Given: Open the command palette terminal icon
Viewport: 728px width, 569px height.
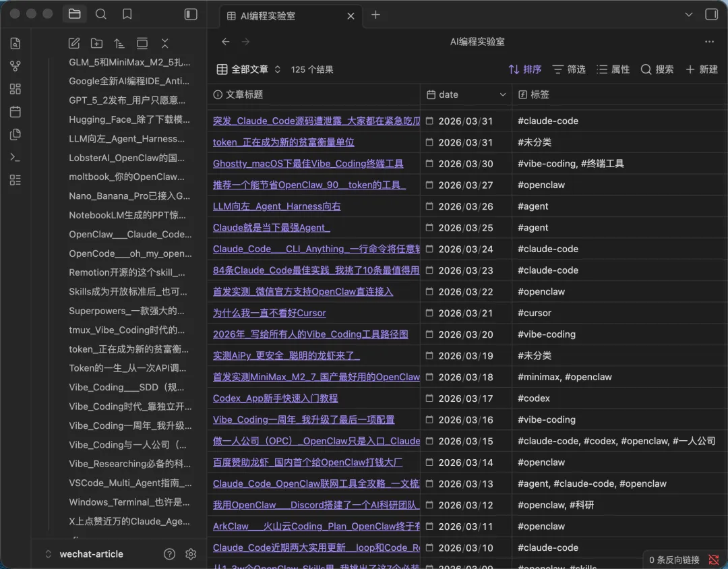Looking at the screenshot, I should (x=16, y=157).
